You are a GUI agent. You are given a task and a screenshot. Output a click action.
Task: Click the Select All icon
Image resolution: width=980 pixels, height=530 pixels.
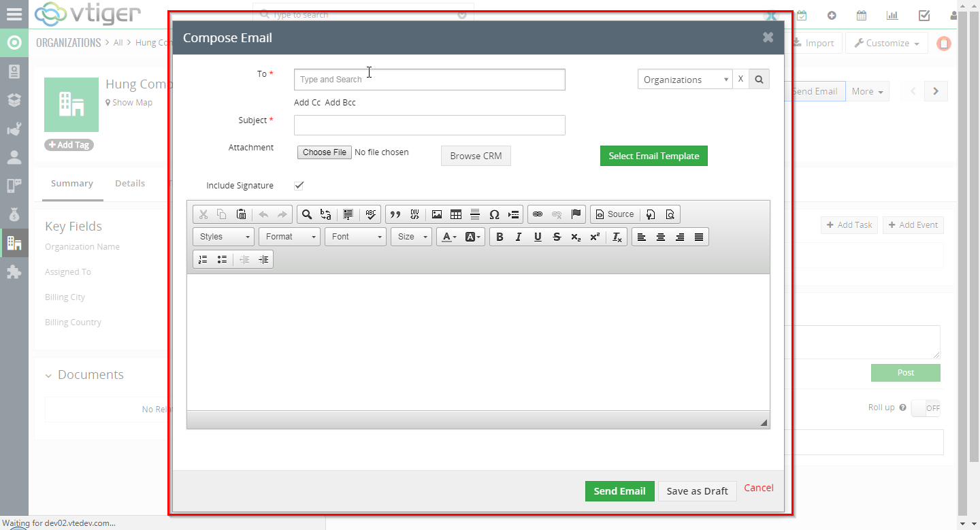[x=348, y=214]
